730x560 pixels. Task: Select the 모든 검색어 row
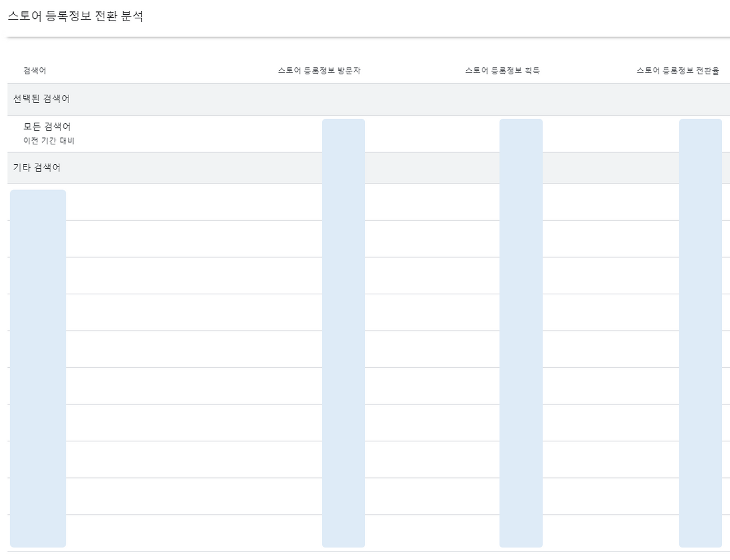pyautogui.click(x=48, y=127)
